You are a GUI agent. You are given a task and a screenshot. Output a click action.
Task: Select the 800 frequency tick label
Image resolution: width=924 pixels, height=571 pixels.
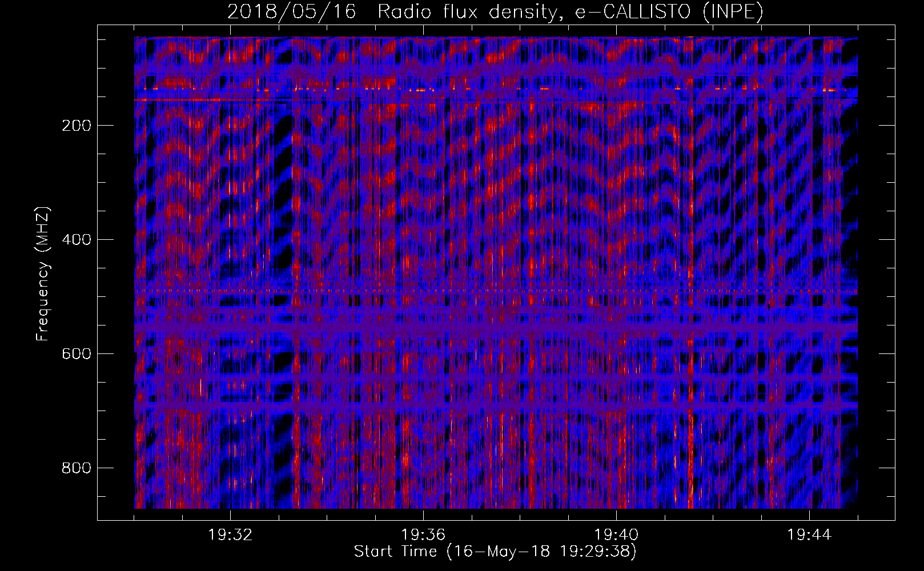pyautogui.click(x=77, y=468)
